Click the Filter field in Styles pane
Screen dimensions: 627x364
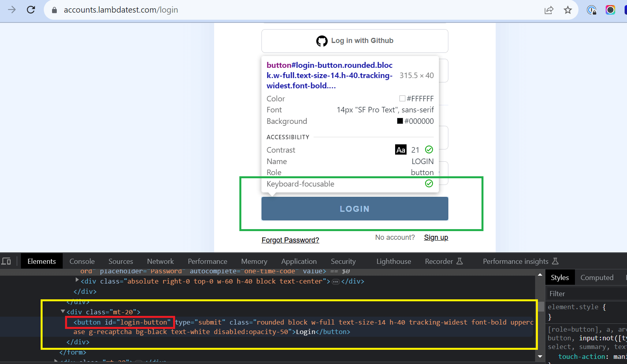[x=584, y=294]
